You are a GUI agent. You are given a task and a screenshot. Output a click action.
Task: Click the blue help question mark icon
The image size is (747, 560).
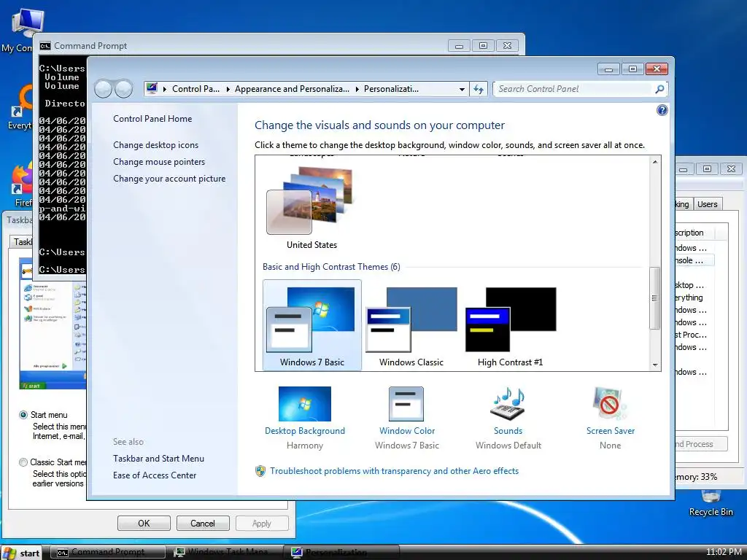[x=662, y=111]
